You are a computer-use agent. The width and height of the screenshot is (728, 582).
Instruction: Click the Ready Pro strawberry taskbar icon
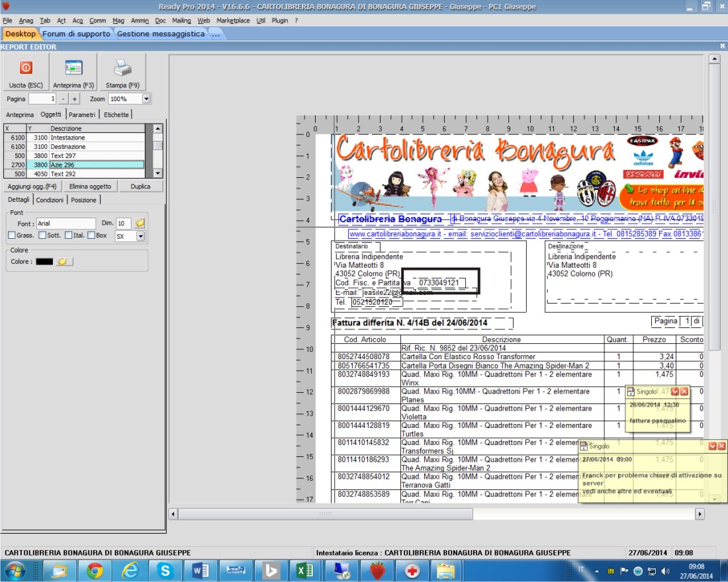377,570
